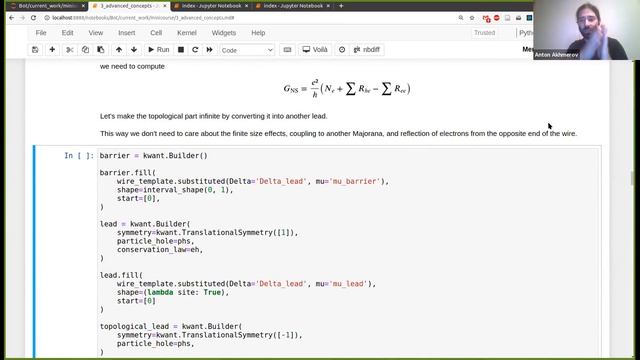This screenshot has height=360, width=640.
Task: Switch to the second index - Jupyter Notebook tab
Action: pyautogui.click(x=293, y=6)
